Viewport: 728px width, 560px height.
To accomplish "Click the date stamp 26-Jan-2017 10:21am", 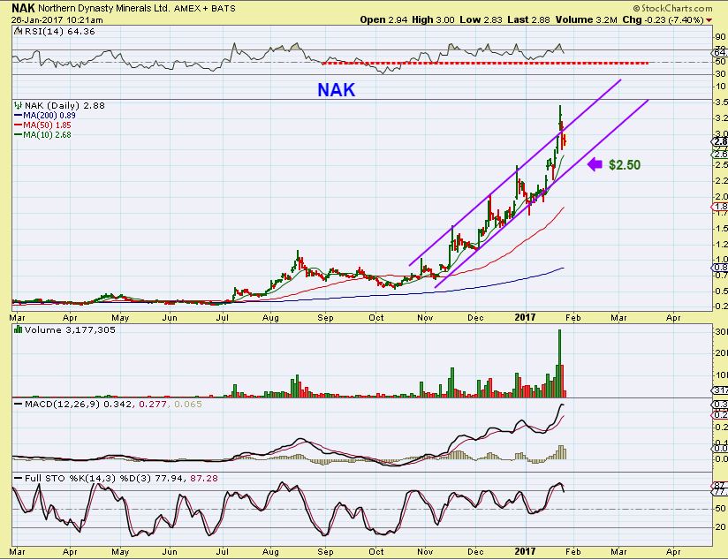I will click(57, 20).
